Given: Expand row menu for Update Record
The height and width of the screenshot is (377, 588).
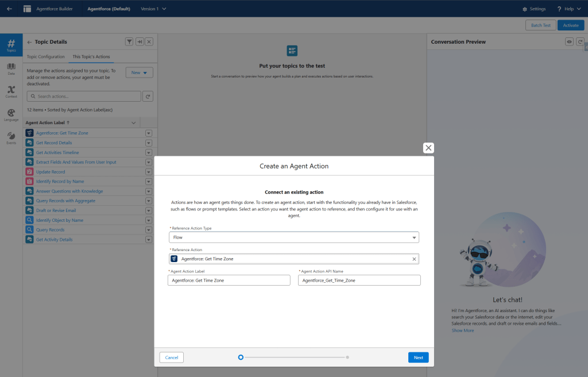Looking at the screenshot, I should (148, 172).
